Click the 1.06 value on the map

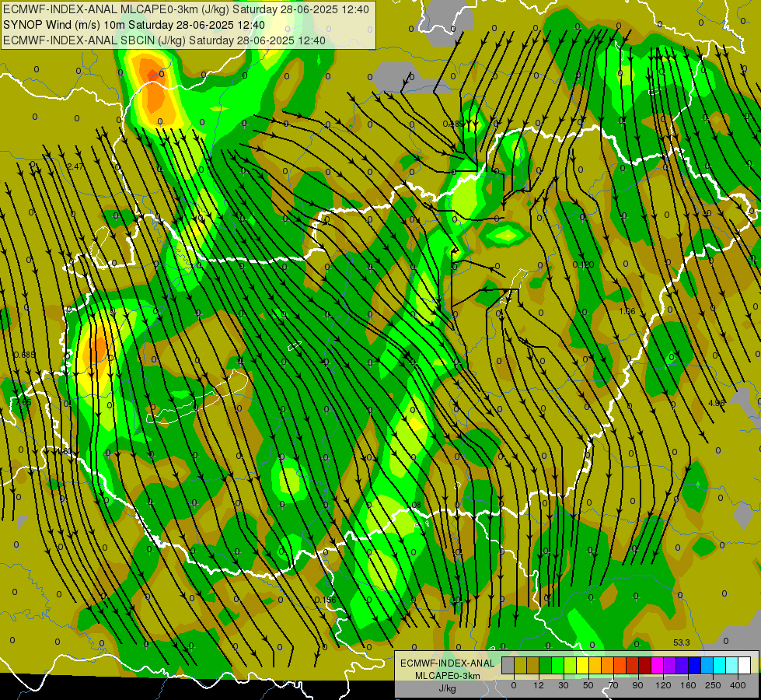point(627,311)
